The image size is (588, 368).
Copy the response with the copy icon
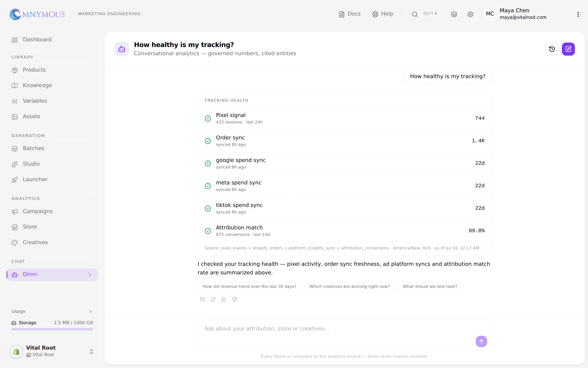202,299
